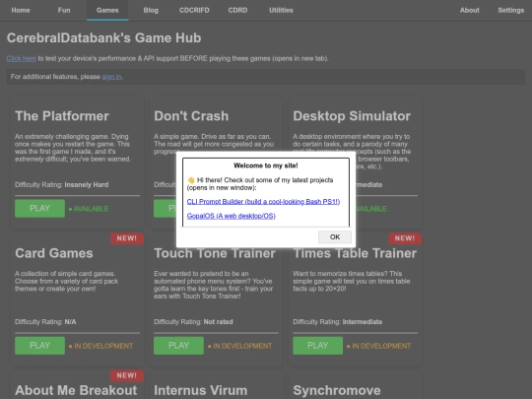This screenshot has height=399, width=532.
Task: Click the 'Synchromove' title
Action: click(337, 390)
